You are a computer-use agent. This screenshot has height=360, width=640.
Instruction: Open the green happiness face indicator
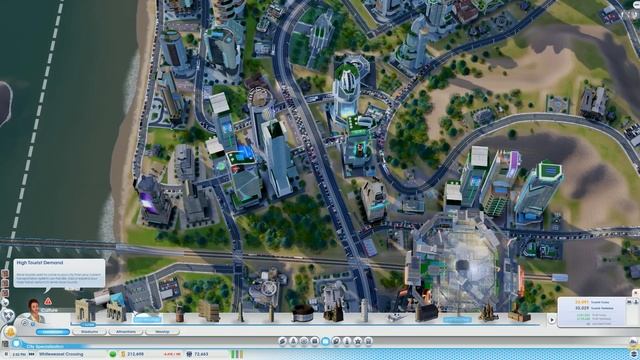coord(113,354)
